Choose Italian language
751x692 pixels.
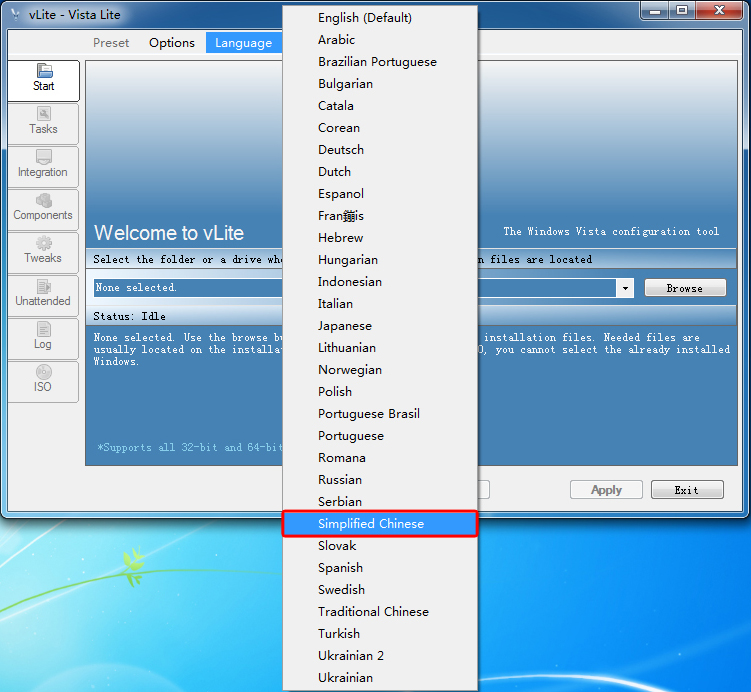pyautogui.click(x=380, y=304)
